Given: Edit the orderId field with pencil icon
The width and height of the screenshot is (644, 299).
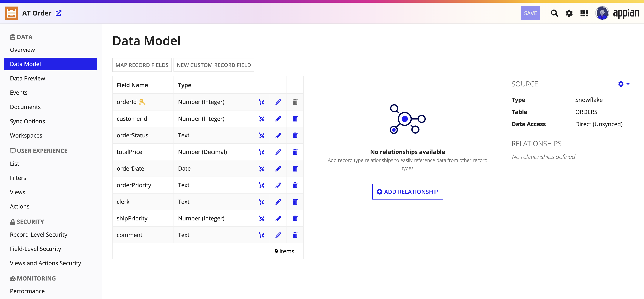Looking at the screenshot, I should click(278, 102).
